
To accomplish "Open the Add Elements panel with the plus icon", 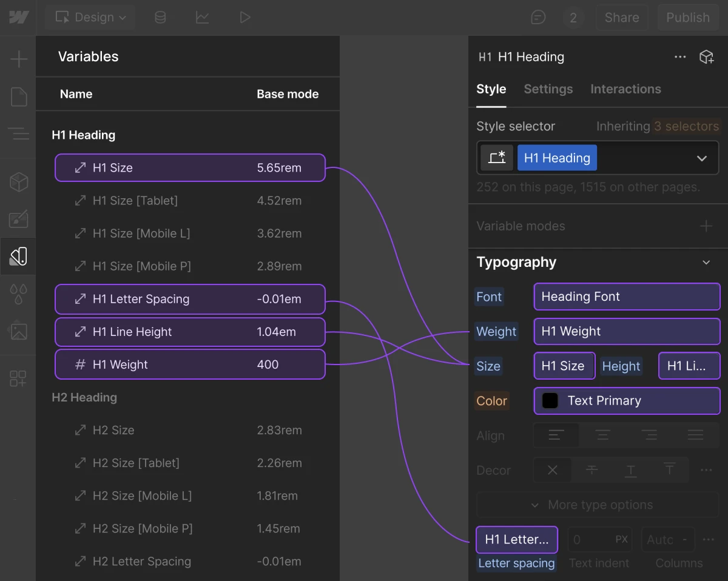I will point(18,59).
